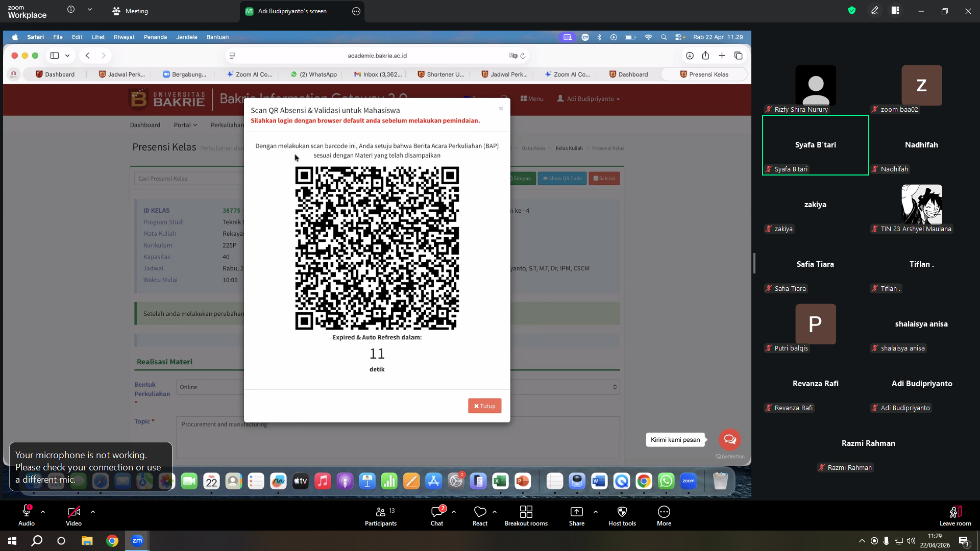Click the TIN 23 Arshyel Maulana video tile

coord(921,205)
